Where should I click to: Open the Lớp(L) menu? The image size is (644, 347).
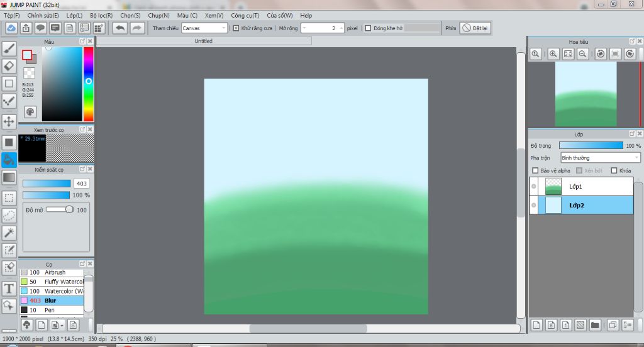(74, 15)
